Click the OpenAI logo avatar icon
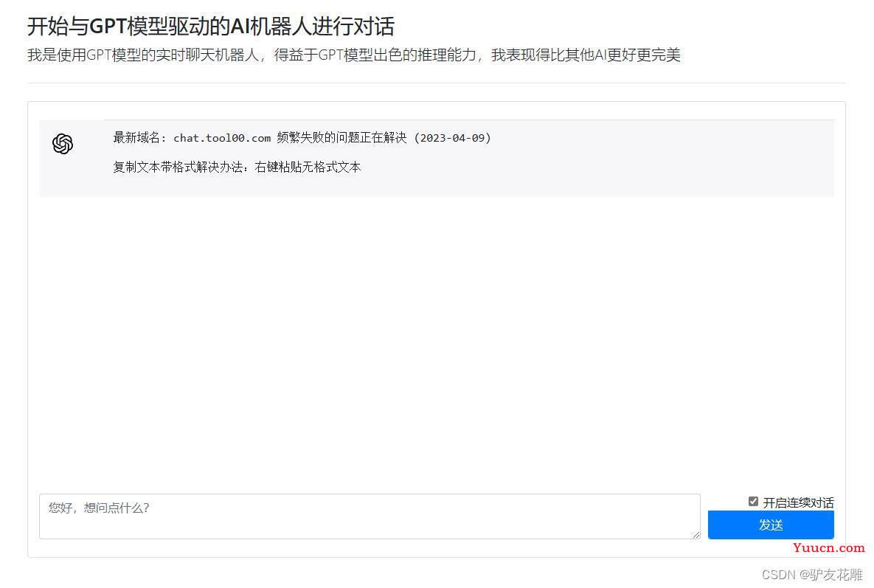The width and height of the screenshot is (874, 588). tap(63, 144)
